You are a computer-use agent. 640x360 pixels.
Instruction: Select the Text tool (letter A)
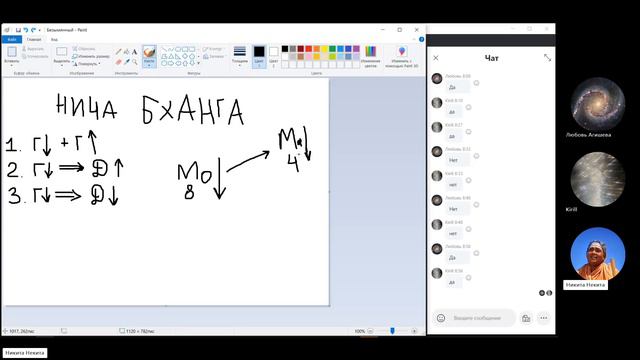[134, 52]
